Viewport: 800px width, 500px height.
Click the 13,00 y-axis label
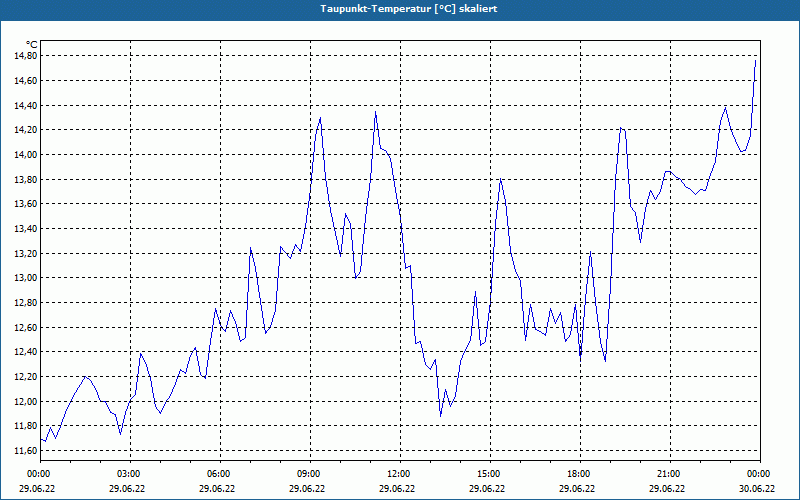25,278
